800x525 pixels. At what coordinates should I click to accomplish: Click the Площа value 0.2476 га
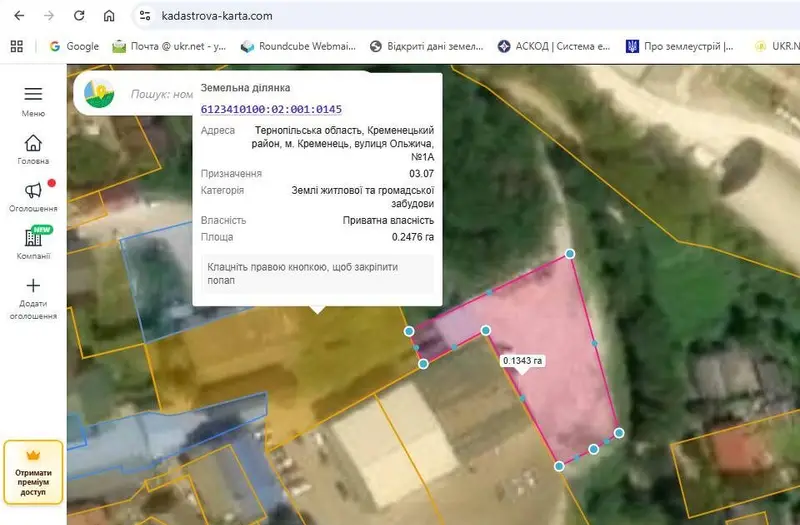(x=413, y=237)
